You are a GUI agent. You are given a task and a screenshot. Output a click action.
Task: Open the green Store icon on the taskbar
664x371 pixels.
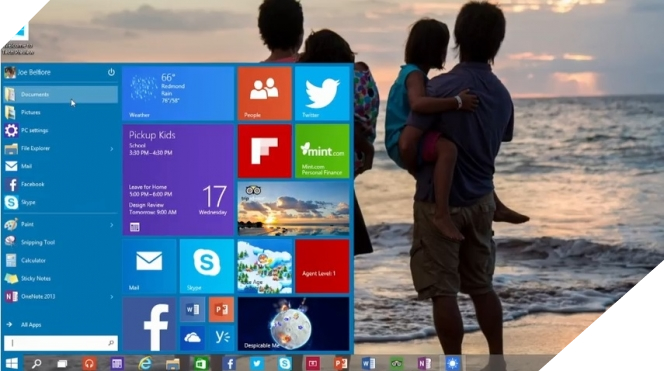[200, 363]
